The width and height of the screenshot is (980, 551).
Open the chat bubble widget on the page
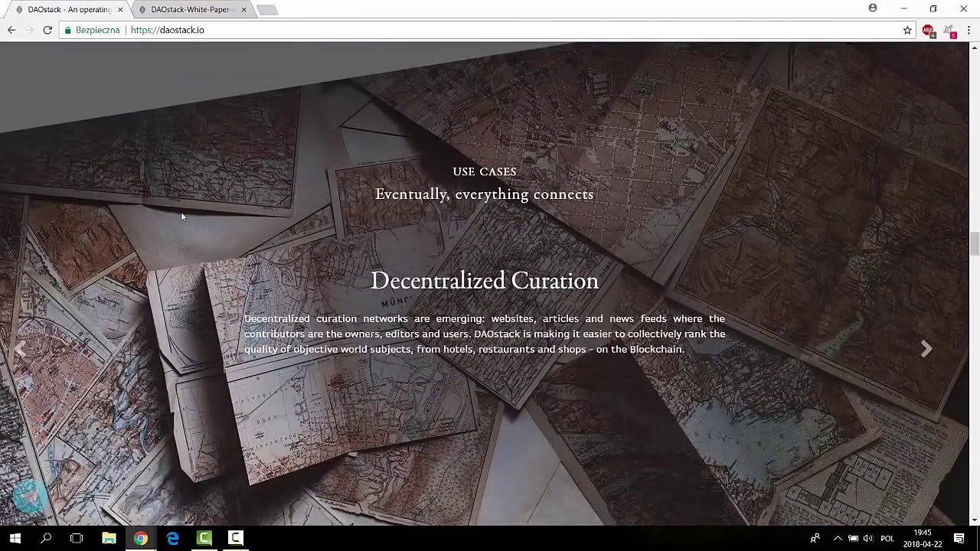31,496
